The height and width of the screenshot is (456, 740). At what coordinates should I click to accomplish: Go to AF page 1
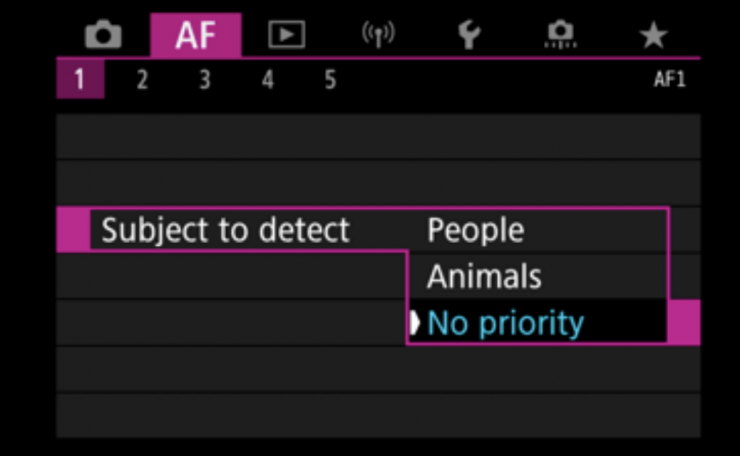pos(80,80)
